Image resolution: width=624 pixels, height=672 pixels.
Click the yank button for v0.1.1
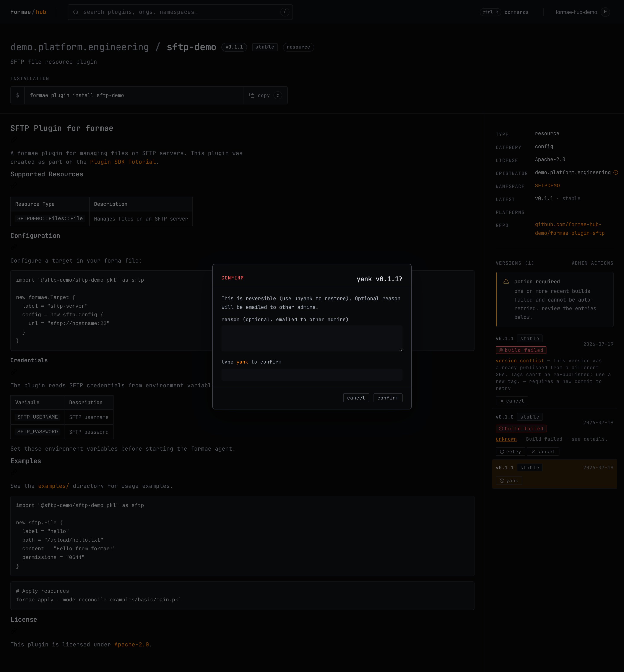click(x=509, y=480)
